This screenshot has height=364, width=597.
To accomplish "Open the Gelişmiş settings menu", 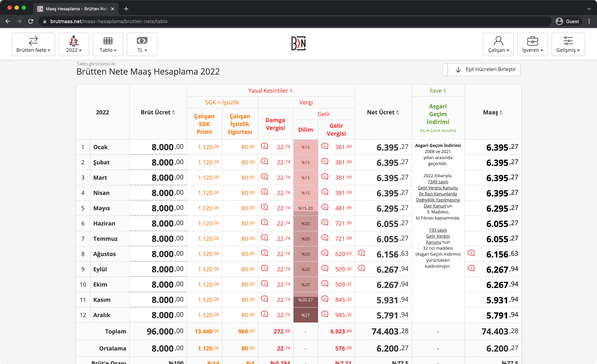I will [568, 44].
